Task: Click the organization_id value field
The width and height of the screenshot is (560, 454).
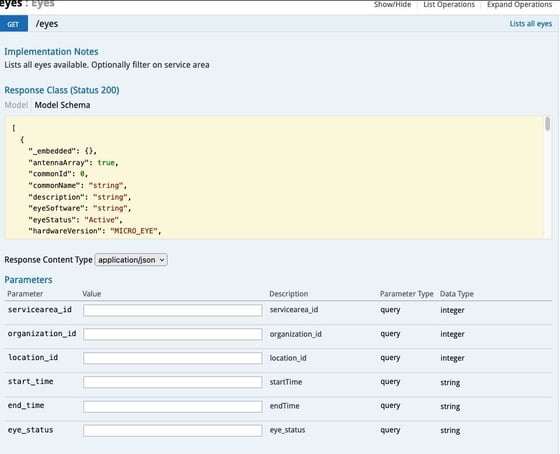Action: point(172,334)
